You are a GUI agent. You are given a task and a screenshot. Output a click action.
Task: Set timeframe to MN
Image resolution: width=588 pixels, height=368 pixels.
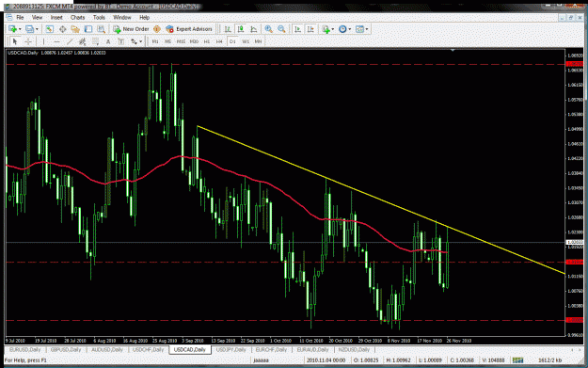(258, 41)
